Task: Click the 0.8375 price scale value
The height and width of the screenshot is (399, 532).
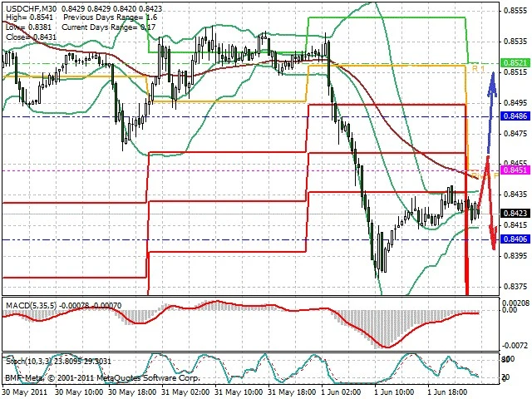Action: [515, 287]
